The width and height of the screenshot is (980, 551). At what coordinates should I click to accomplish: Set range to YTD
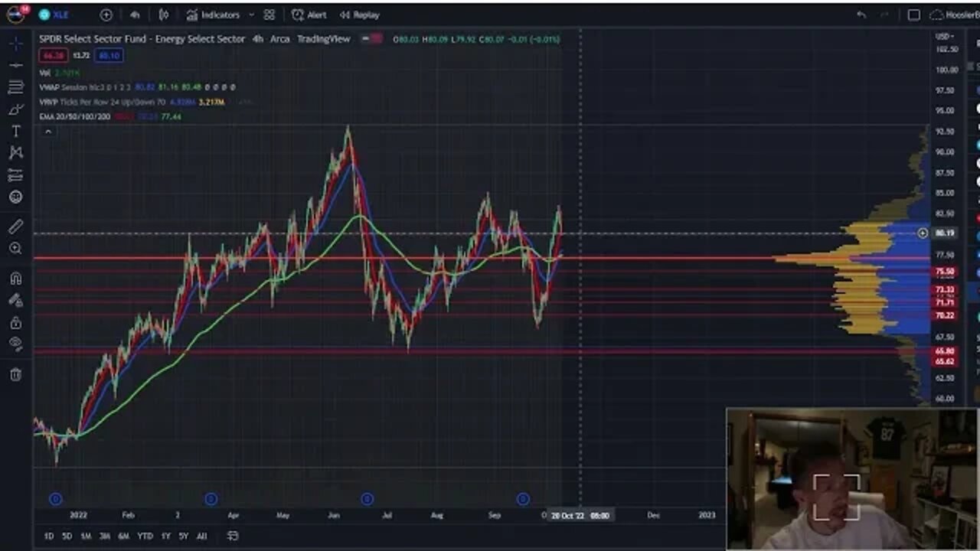[145, 536]
